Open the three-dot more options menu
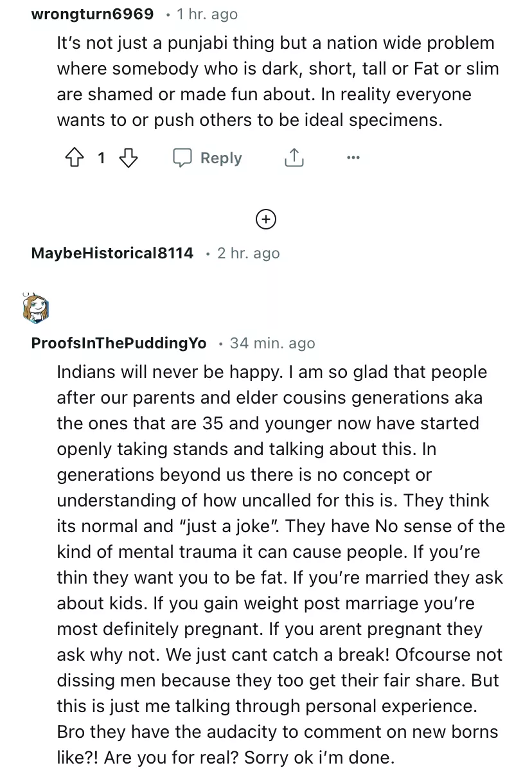The width and height of the screenshot is (532, 770). (353, 158)
